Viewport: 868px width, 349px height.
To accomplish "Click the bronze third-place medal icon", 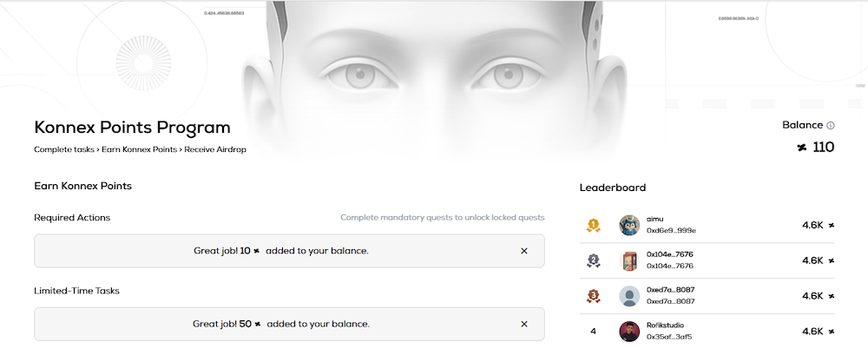I will pyautogui.click(x=593, y=295).
